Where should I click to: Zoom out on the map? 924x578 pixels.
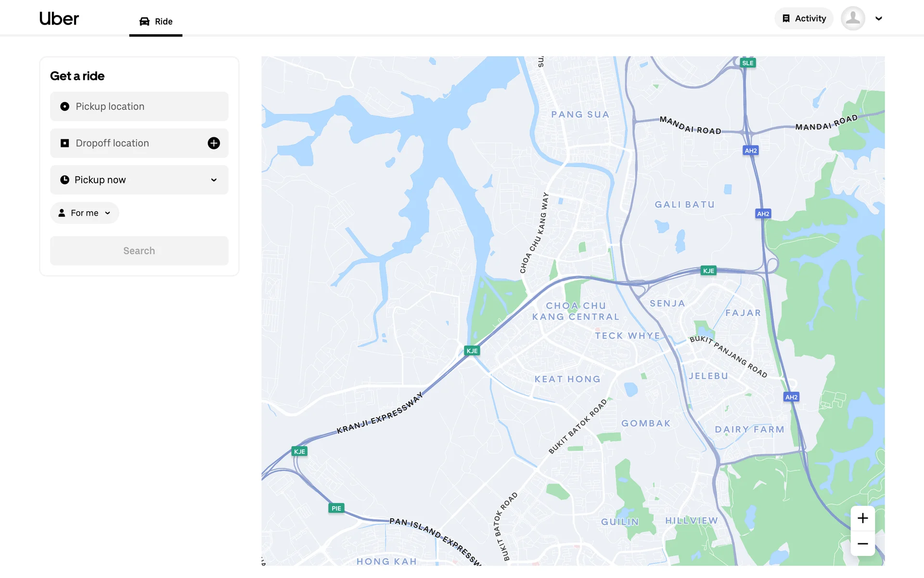point(862,544)
